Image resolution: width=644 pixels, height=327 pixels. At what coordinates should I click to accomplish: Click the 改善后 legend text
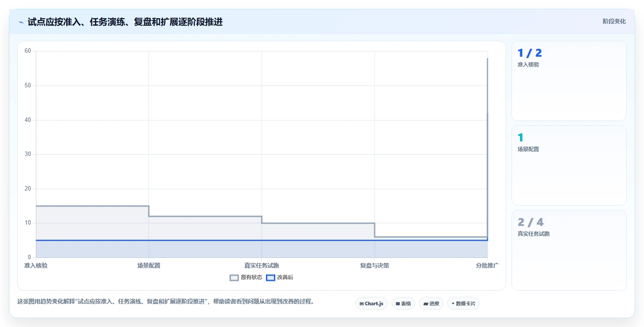(x=285, y=278)
